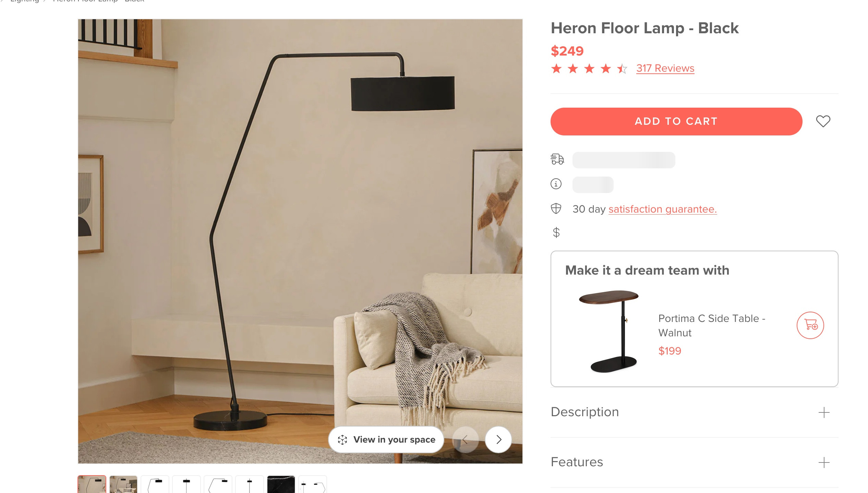The image size is (868, 493).
Task: Add lamp to wishlist with heart icon
Action: [823, 121]
